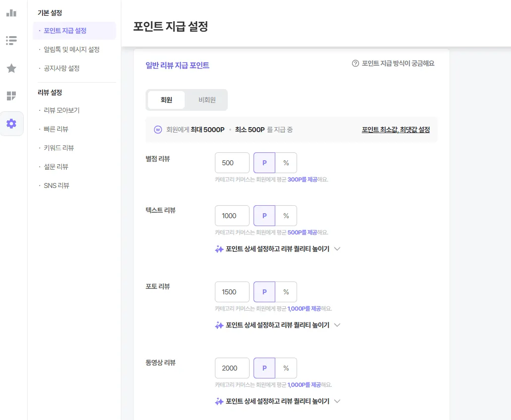
Task: Click the 동영상 리뷰 points input field
Action: [232, 368]
